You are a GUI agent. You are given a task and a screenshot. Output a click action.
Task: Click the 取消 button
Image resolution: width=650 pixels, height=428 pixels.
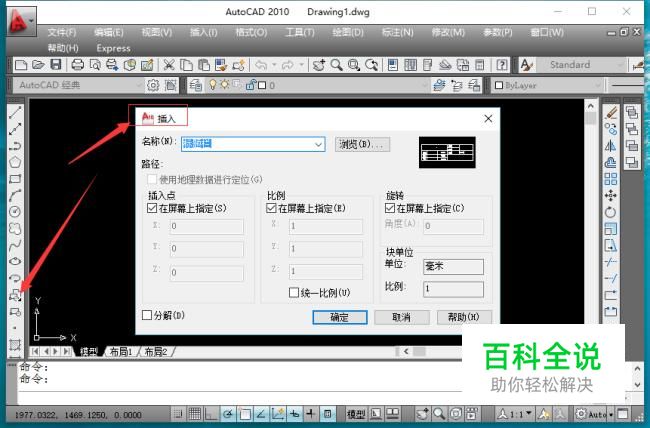402,317
